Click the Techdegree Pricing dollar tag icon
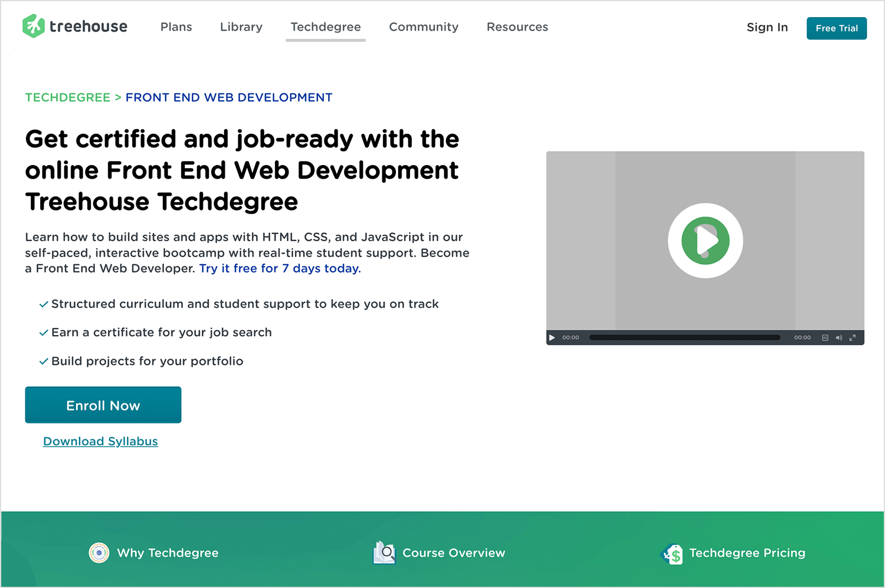This screenshot has width=885, height=588. pos(672,554)
